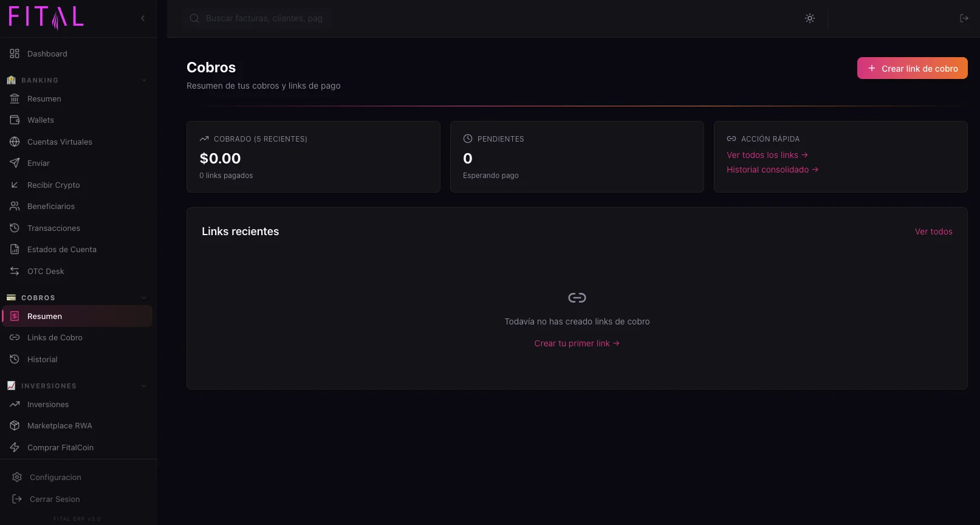This screenshot has width=980, height=525.
Task: Click the Banking Resumen bank icon
Action: [15, 98]
